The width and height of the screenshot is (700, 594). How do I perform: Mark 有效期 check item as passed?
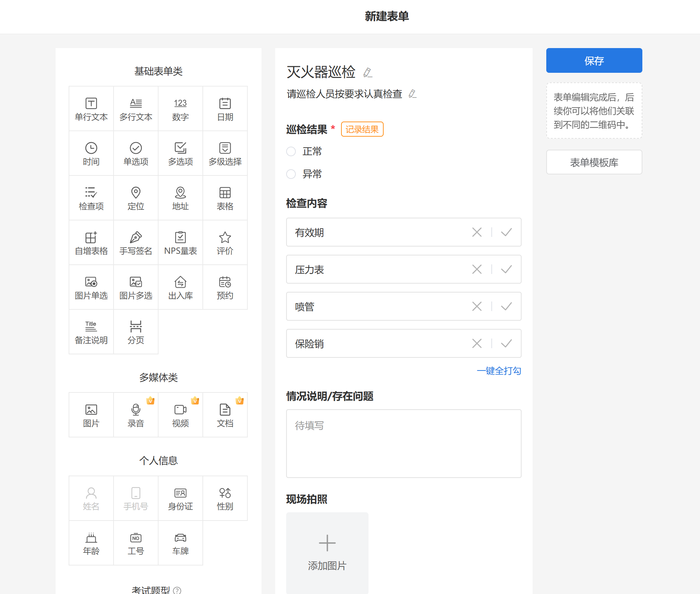[506, 232]
